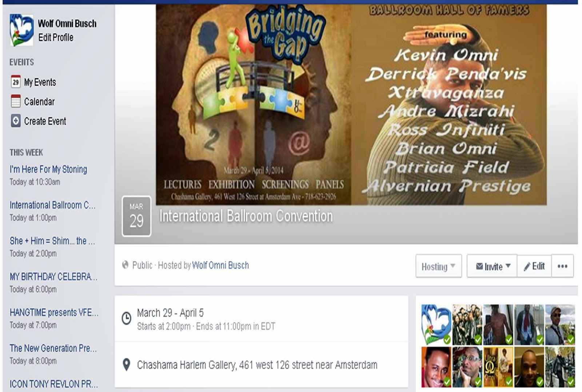582x392 pixels.
Task: Open the I'm Here For My Stoning event
Action: pyautogui.click(x=48, y=169)
